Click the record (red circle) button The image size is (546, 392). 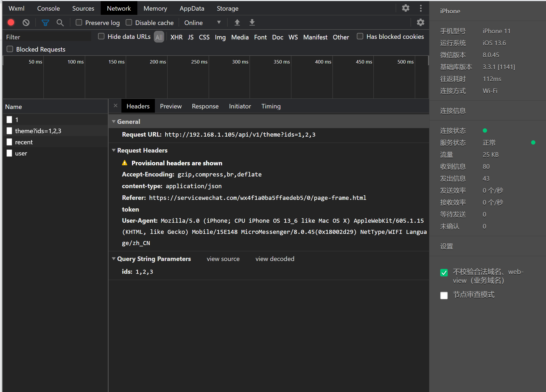click(12, 23)
